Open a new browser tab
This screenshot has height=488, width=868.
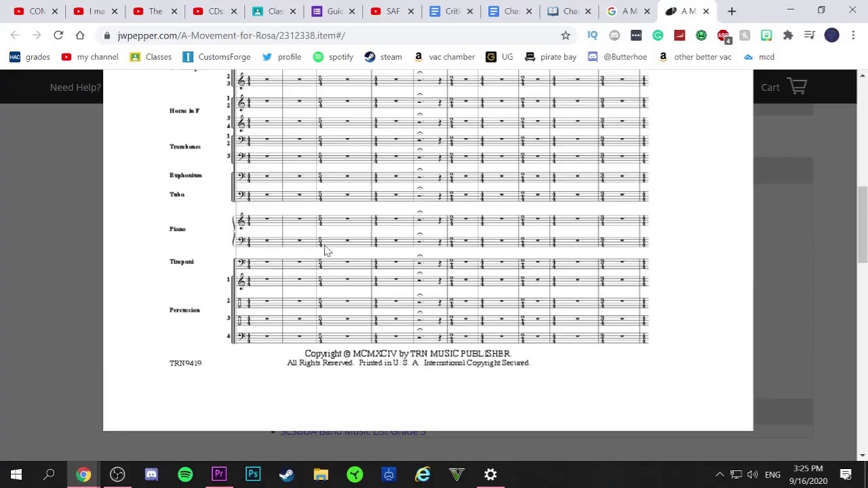coord(732,12)
